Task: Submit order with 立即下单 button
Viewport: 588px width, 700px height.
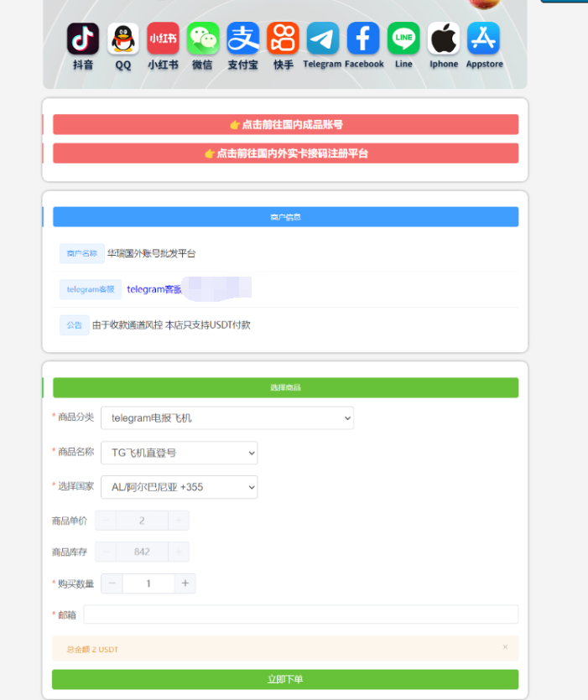Action: tap(285, 680)
